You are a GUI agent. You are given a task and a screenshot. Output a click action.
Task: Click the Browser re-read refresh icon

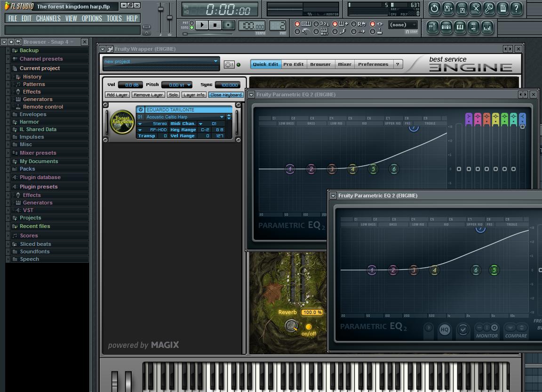(18, 42)
